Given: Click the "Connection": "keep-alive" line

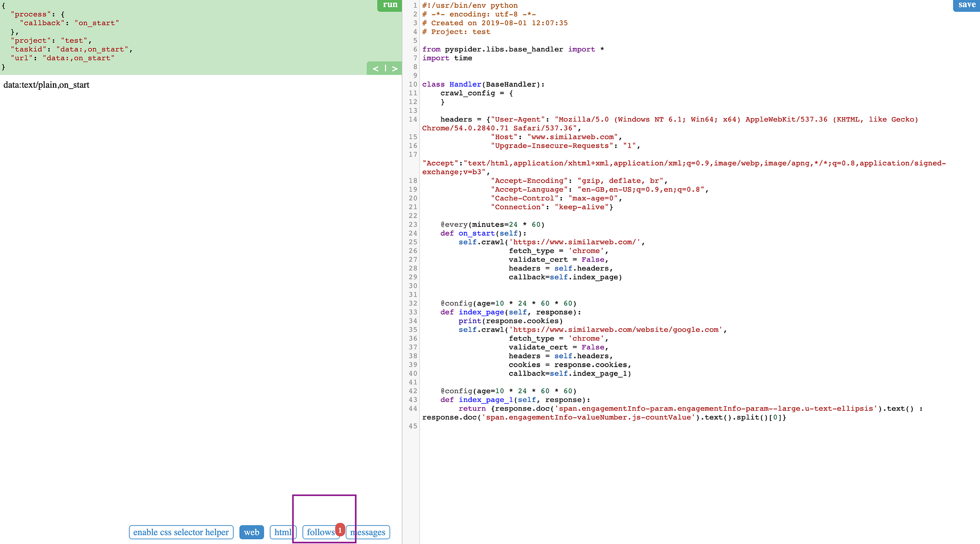Looking at the screenshot, I should [x=552, y=207].
